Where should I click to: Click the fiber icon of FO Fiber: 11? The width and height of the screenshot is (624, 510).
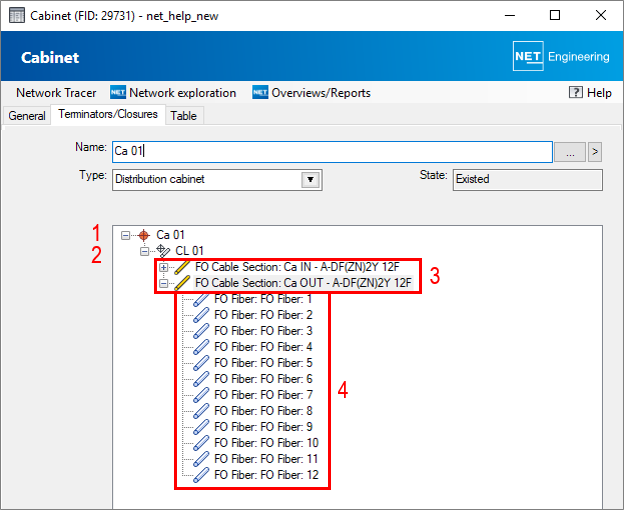(201, 459)
